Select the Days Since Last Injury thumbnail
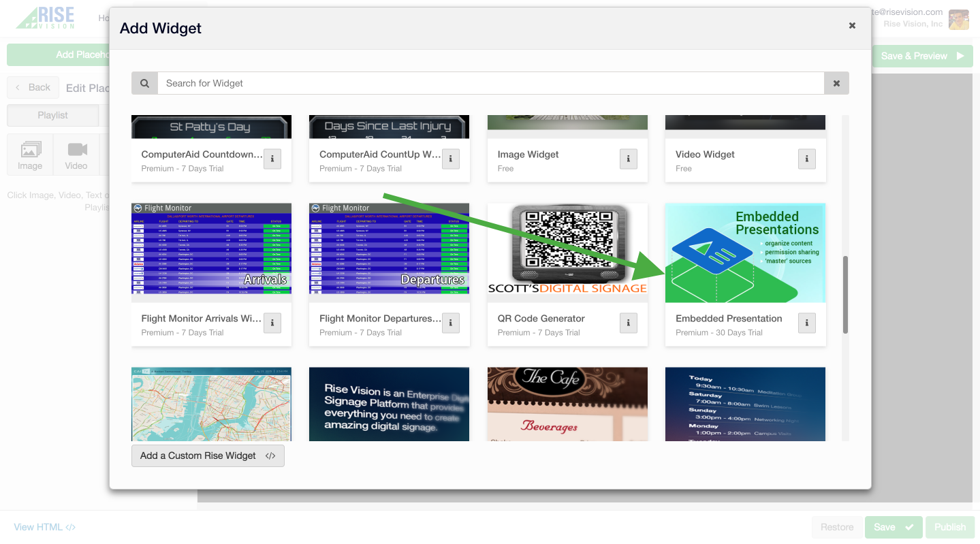Viewport: 980px width, 544px height. point(390,127)
